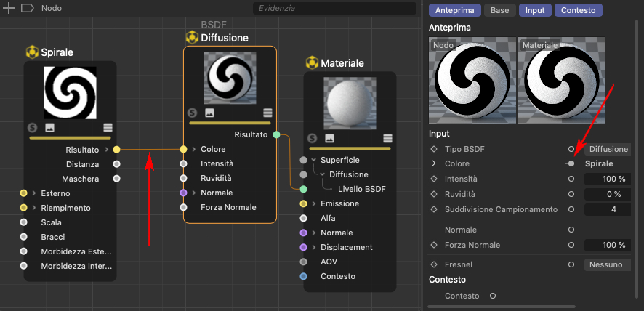Click the port circle for Contesto attribute
The height and width of the screenshot is (311, 644).
point(493,296)
